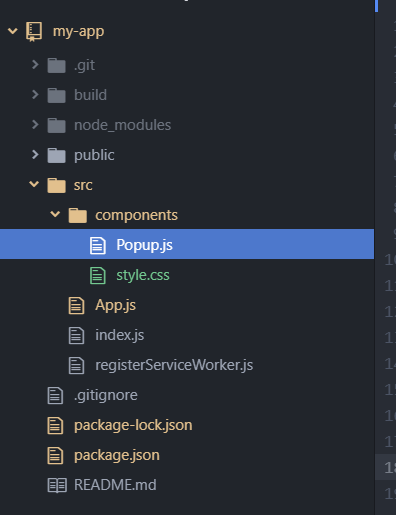Select the my-app project label
396x515 pixels.
click(x=78, y=32)
